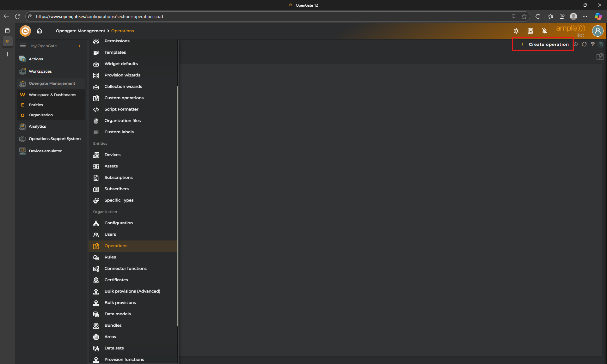Image resolution: width=607 pixels, height=364 pixels.
Task: Click the browser address bar URL
Action: 99,16
